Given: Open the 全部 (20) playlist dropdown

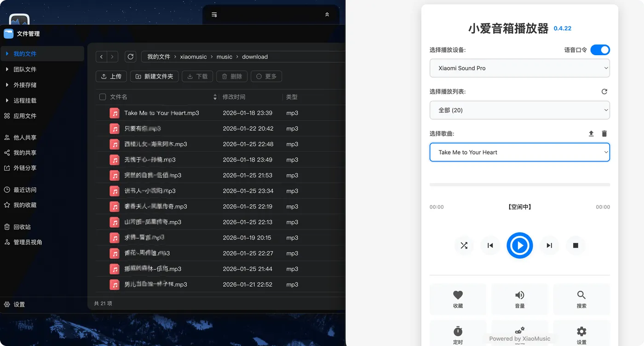Looking at the screenshot, I should click(520, 110).
